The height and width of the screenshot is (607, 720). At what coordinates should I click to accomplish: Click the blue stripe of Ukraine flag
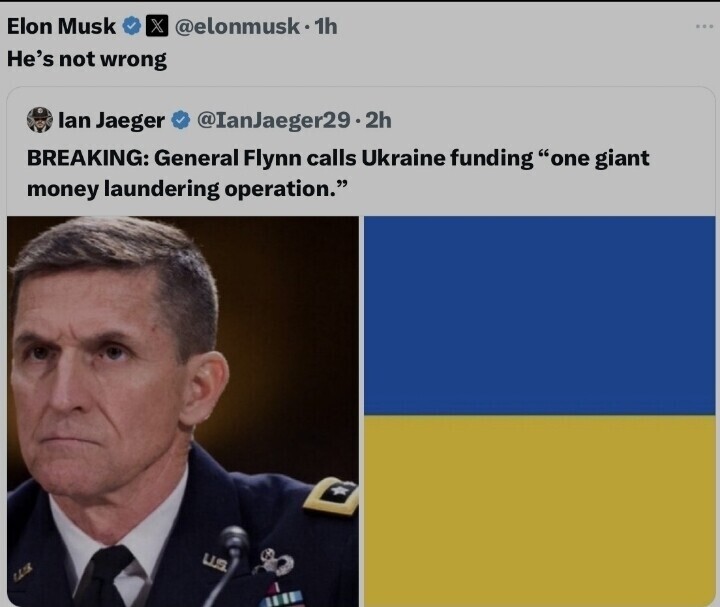click(x=539, y=315)
